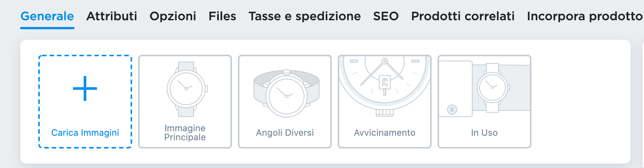This screenshot has height=168, width=644.
Task: Click the blue plus upload icon
Action: (85, 88)
